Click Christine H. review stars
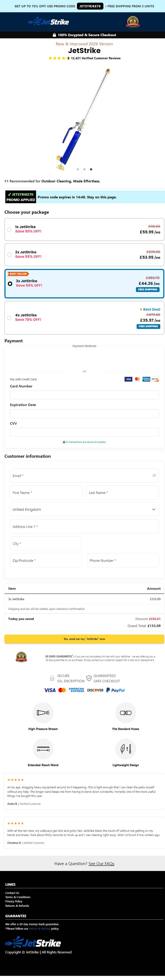Image resolution: width=165 pixels, height=980 pixels. (x=16, y=823)
